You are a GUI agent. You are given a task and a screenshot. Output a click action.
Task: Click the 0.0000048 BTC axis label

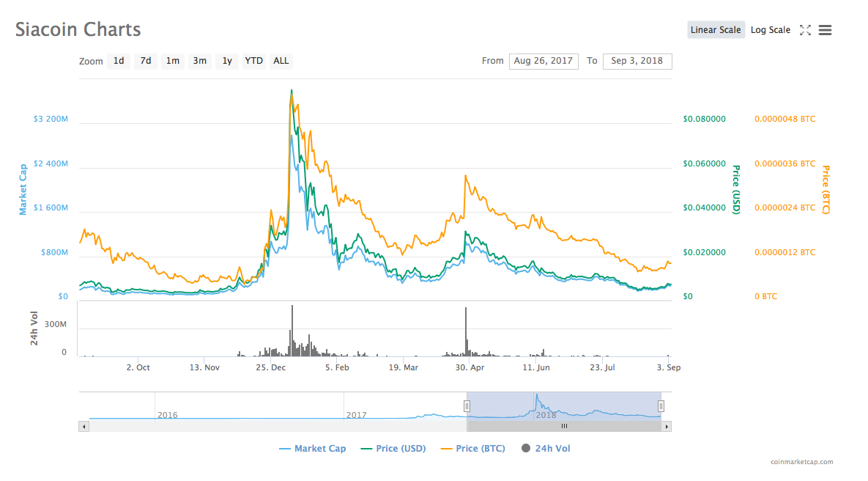coord(785,119)
